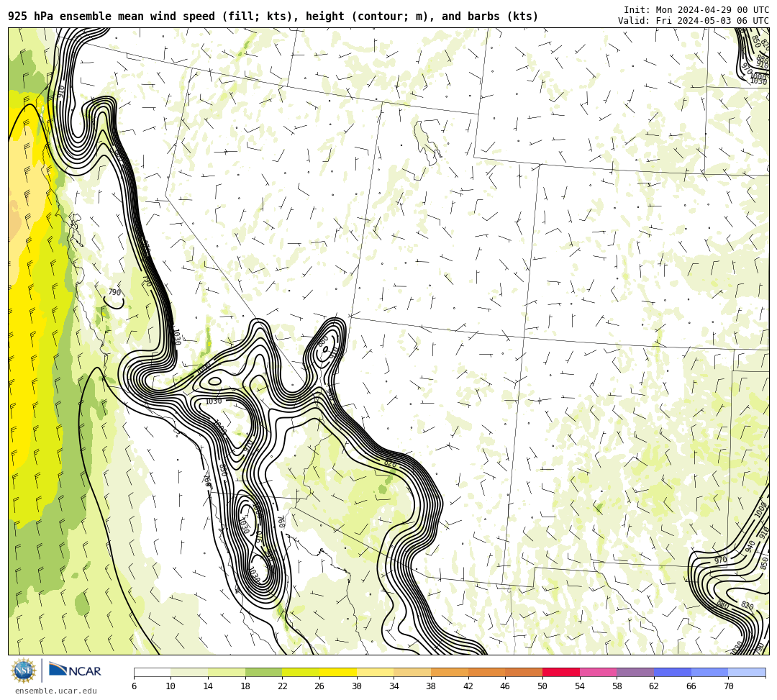
Task: Click the '42' tick label on the colorbar
Action: [x=468, y=686]
